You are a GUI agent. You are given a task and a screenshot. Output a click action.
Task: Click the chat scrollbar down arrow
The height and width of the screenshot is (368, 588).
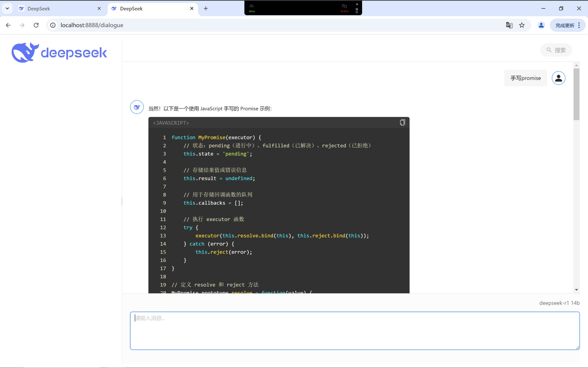click(x=577, y=290)
